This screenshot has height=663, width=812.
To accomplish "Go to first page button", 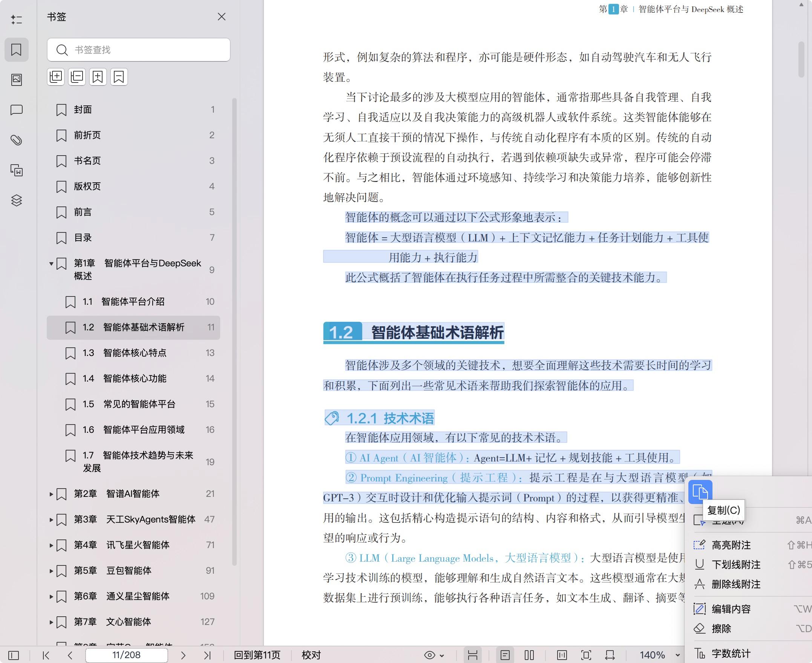I will coord(46,655).
